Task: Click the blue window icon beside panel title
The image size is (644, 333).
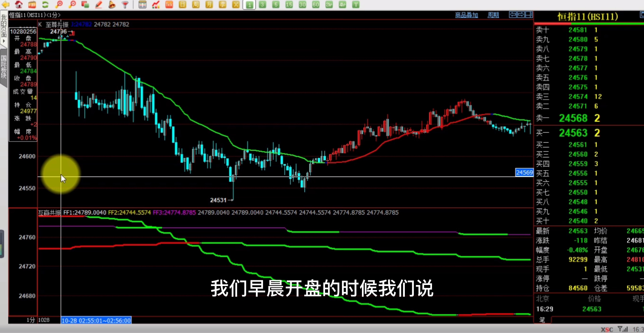Action: [x=642, y=14]
